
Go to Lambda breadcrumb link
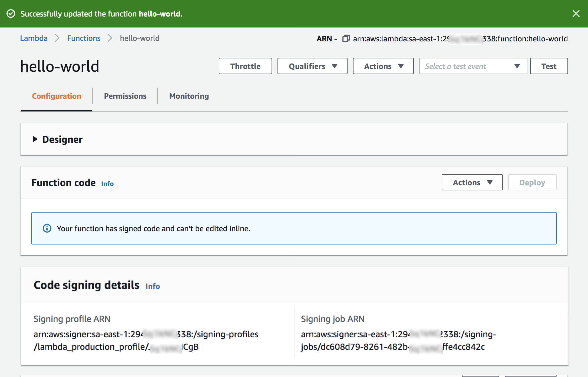pyautogui.click(x=34, y=38)
